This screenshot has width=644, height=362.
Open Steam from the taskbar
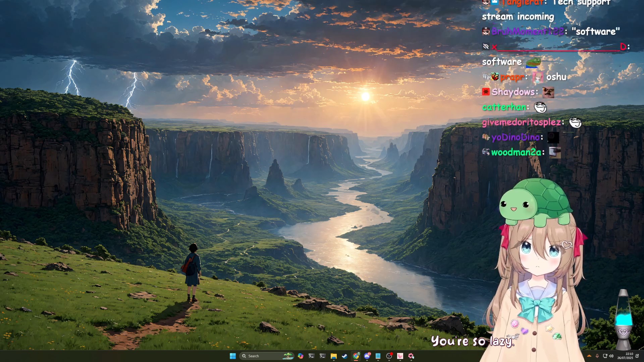point(344,356)
